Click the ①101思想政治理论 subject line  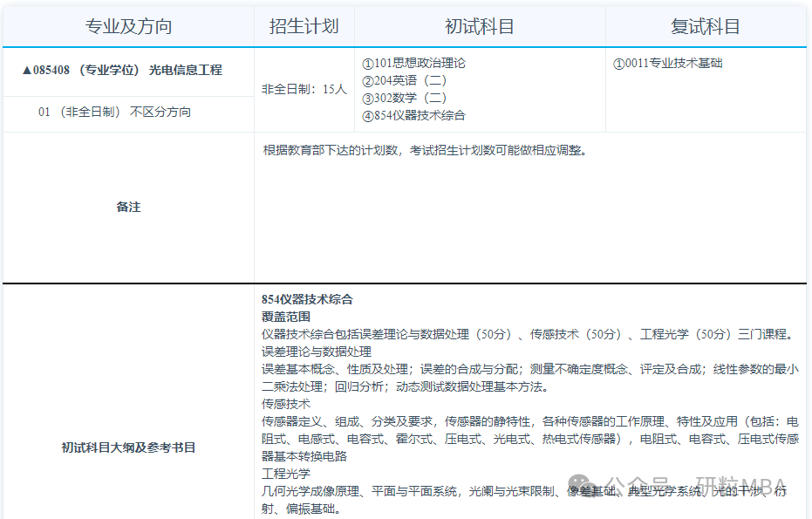tap(413, 63)
